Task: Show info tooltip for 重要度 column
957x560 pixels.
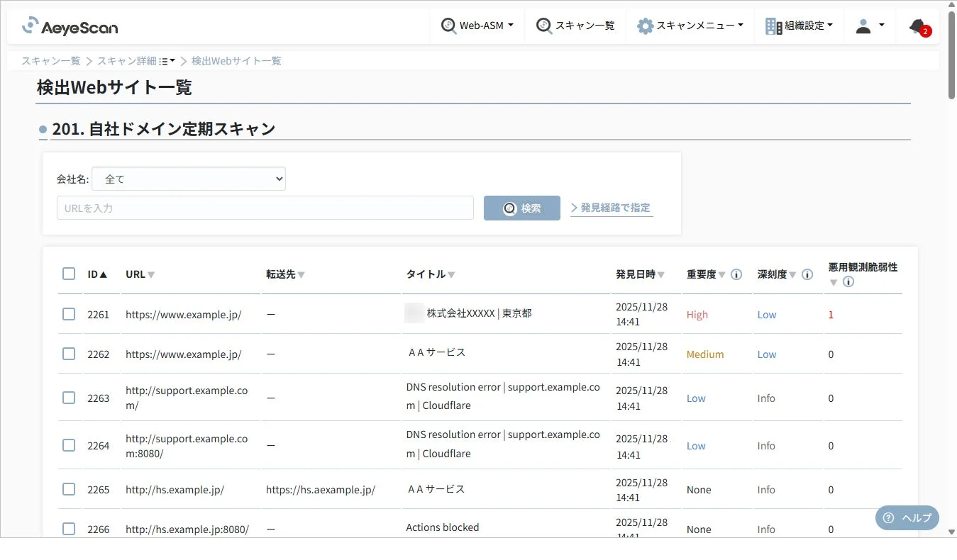Action: pos(736,274)
